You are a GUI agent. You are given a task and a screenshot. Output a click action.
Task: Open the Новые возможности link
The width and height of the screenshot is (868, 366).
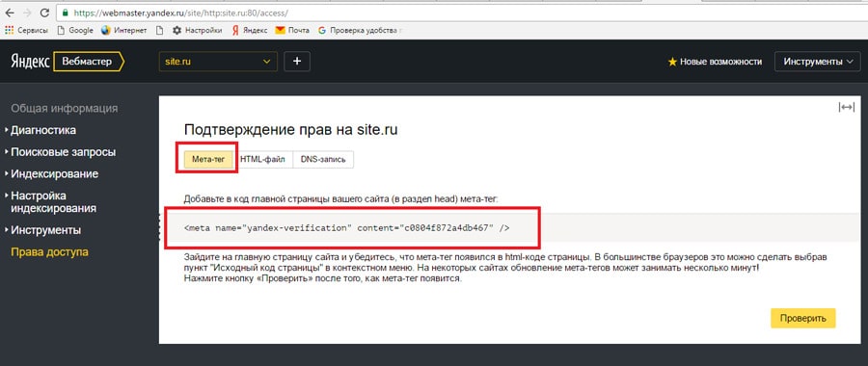[715, 62]
